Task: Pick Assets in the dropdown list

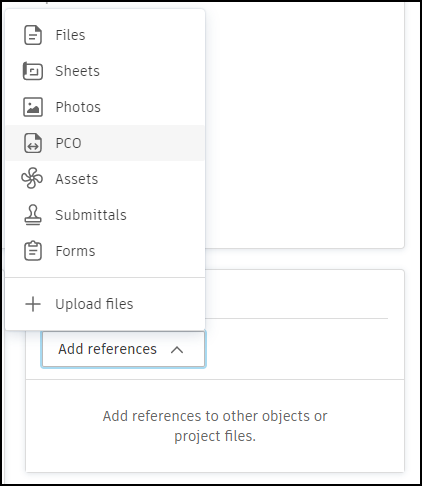Action: click(x=105, y=179)
